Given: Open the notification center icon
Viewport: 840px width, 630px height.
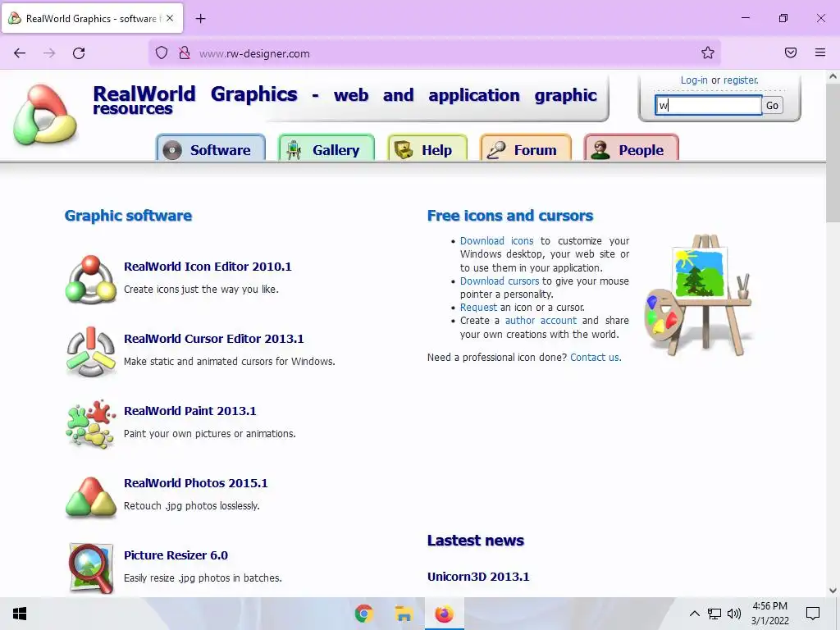Looking at the screenshot, I should [813, 614].
